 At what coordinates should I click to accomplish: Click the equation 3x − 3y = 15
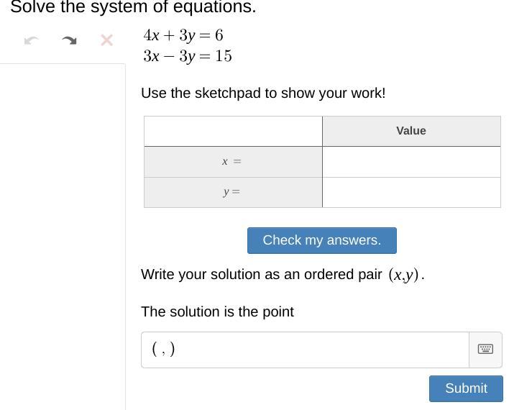coord(188,56)
